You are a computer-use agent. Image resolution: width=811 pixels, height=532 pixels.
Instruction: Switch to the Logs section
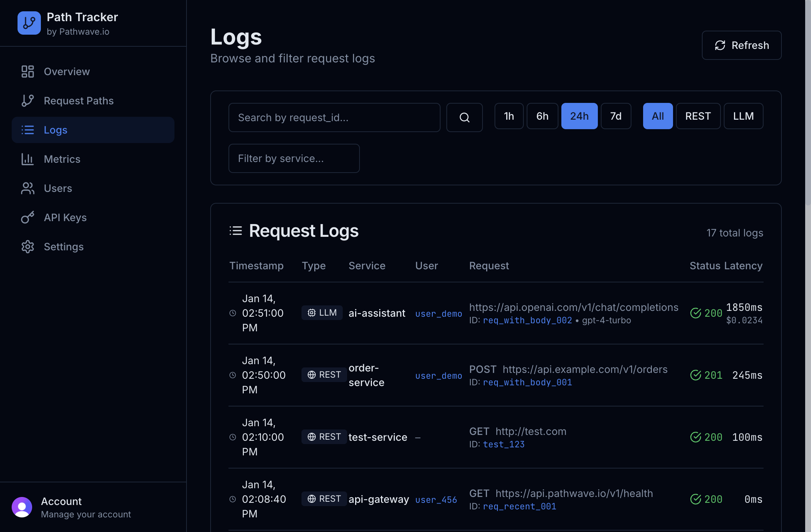point(55,130)
